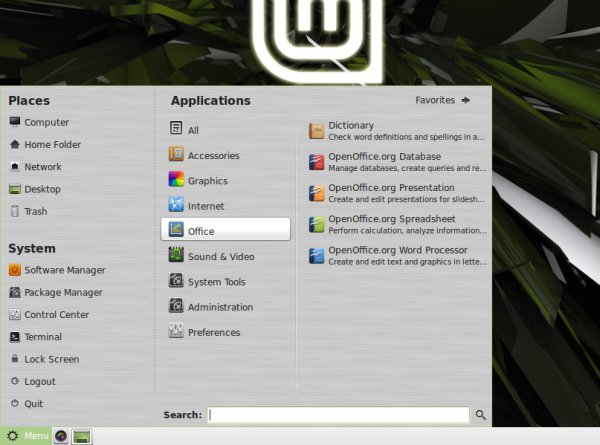Open Home Folder label in Places
The width and height of the screenshot is (600, 445).
[x=52, y=145]
